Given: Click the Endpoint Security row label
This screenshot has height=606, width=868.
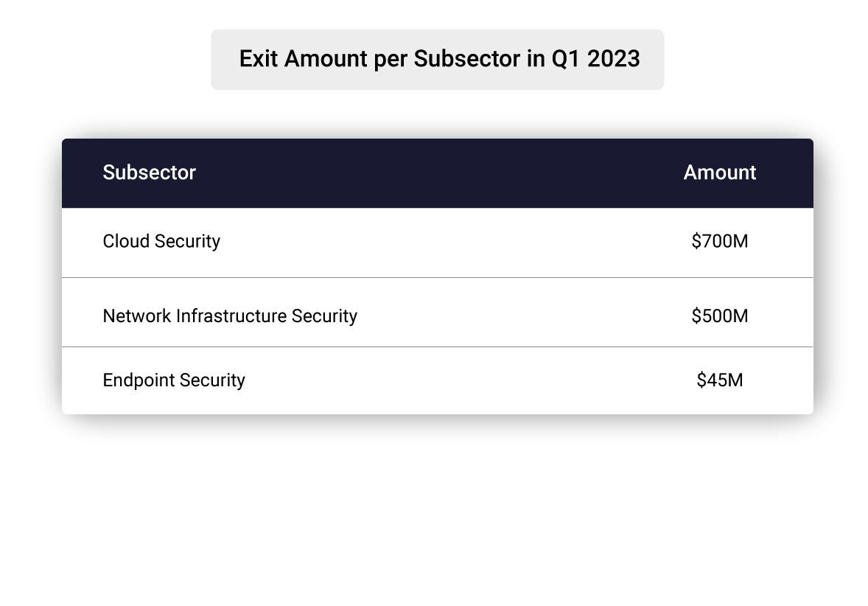Looking at the screenshot, I should pos(174,380).
